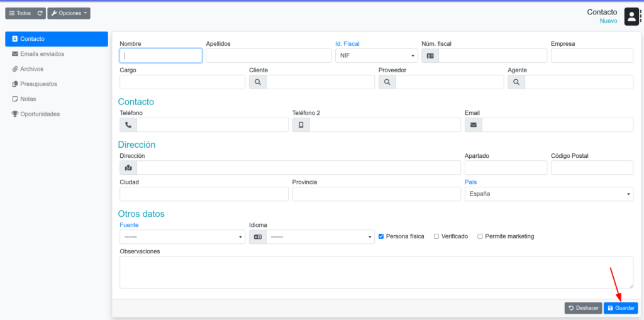Viewport: 644px width, 320px height.
Task: Expand the País dropdown showing España
Action: click(x=548, y=194)
